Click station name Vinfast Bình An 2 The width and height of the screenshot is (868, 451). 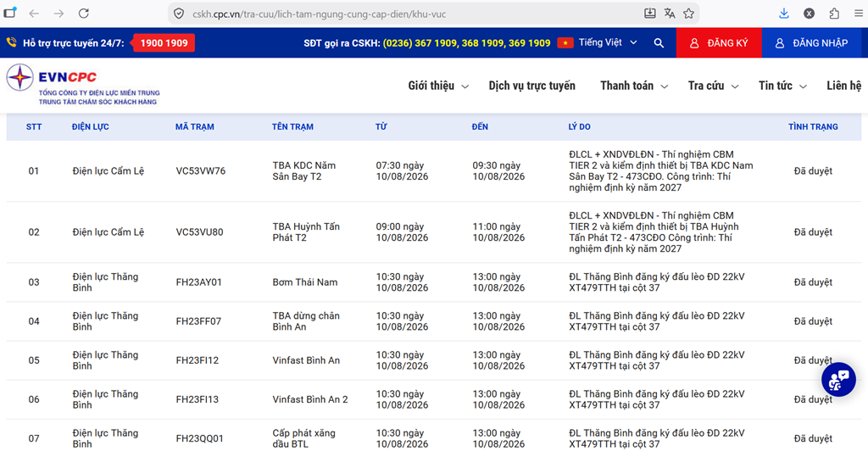tap(310, 399)
